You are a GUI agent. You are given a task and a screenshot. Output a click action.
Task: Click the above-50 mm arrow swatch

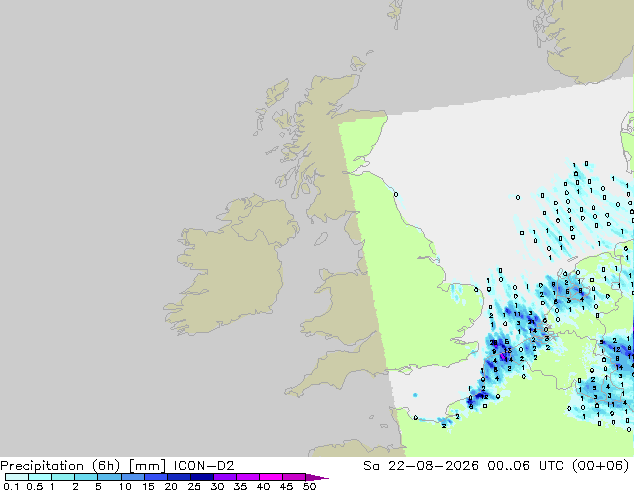pos(317,477)
